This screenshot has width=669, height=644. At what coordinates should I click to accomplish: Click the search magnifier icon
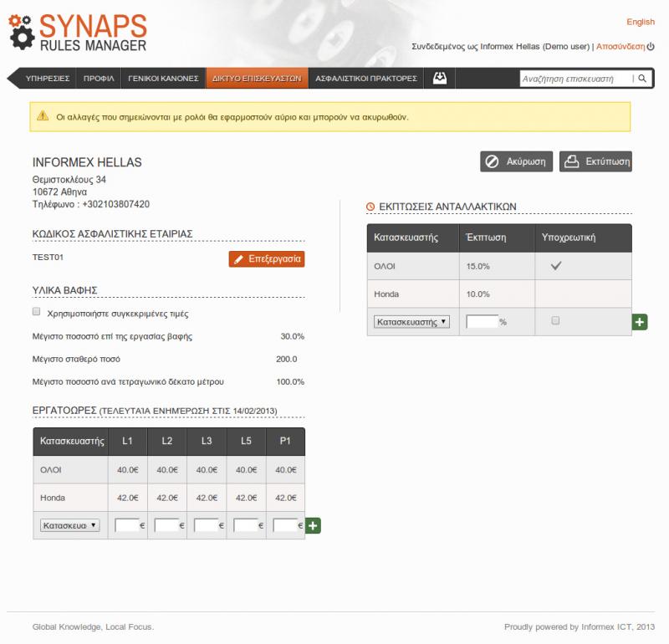pyautogui.click(x=642, y=79)
